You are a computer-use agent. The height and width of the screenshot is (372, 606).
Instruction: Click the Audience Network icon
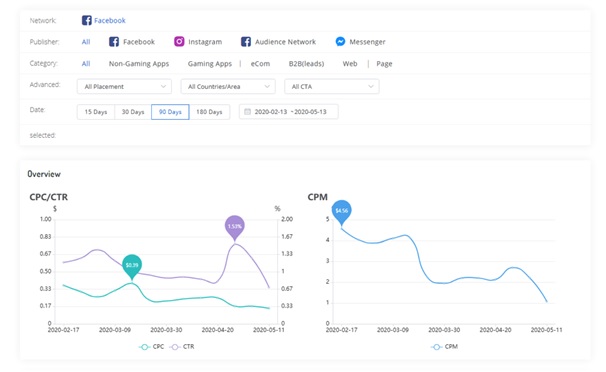tap(246, 42)
